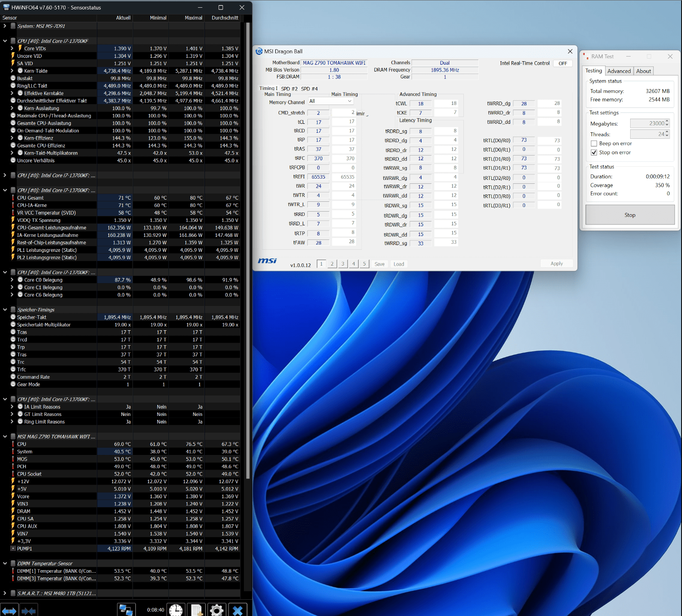
Task: Collapse the Speicher-Timings group
Action: coord(5,309)
